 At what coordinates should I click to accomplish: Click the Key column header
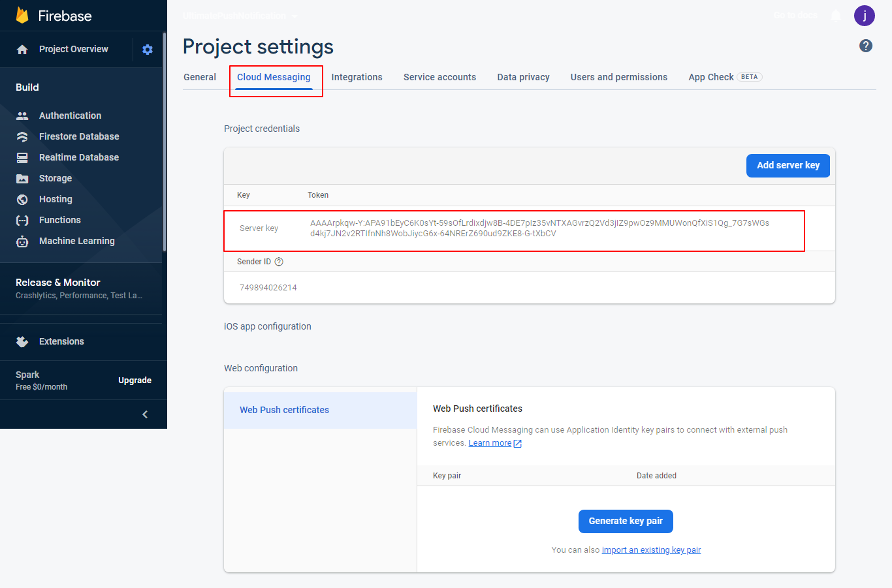click(x=244, y=195)
